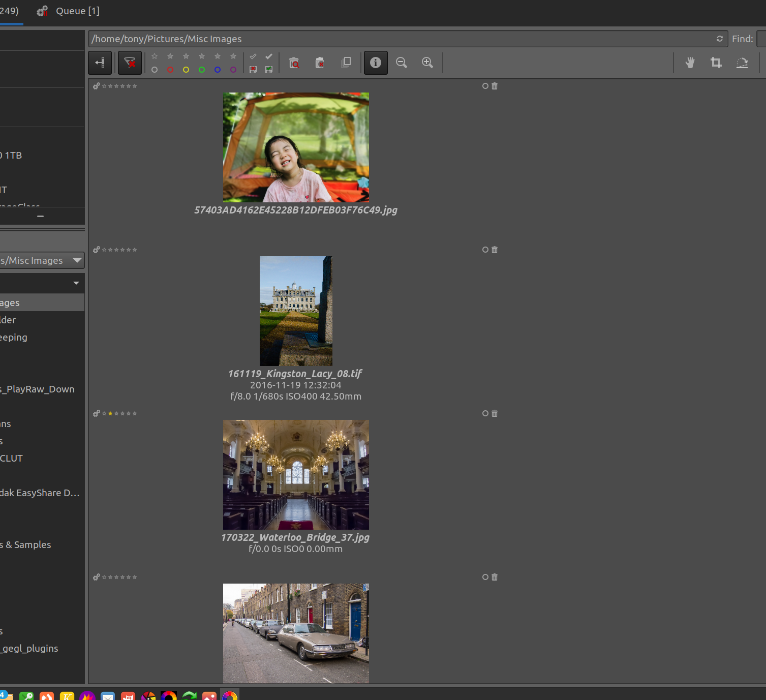Viewport: 766px width, 700px height.
Task: Select the straighten tool
Action: point(743,63)
